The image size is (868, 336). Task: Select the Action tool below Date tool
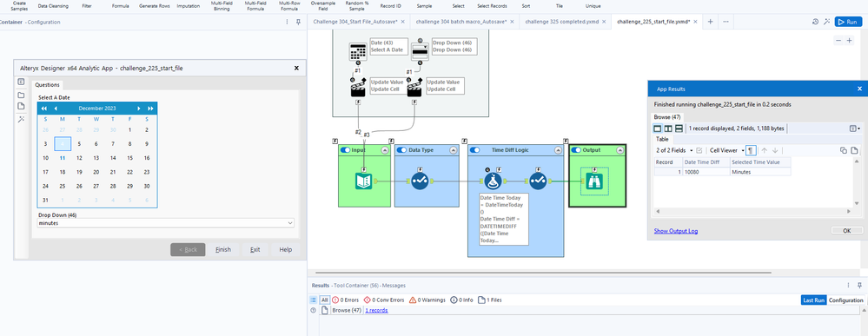[358, 89]
